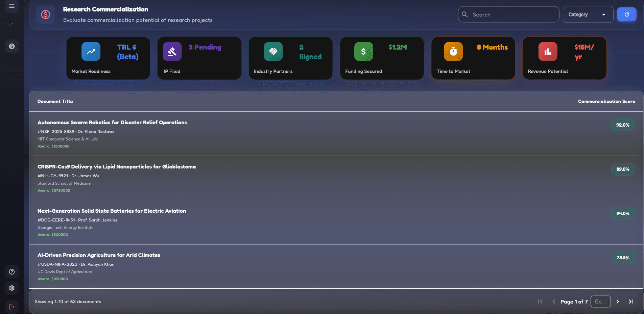644x314 pixels.
Task: Open help from the question mark icon
Action: (x=12, y=272)
